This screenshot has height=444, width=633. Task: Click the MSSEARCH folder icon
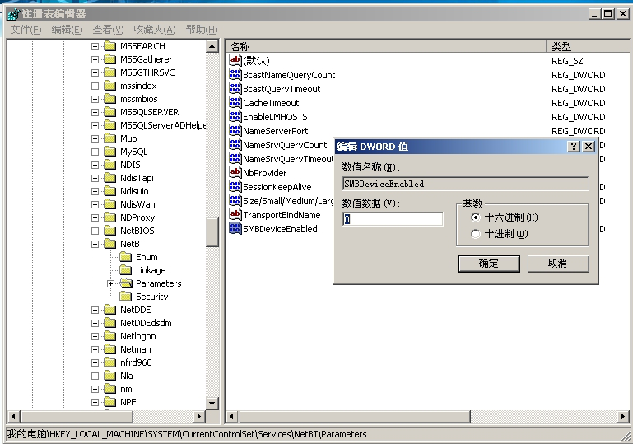click(110, 46)
